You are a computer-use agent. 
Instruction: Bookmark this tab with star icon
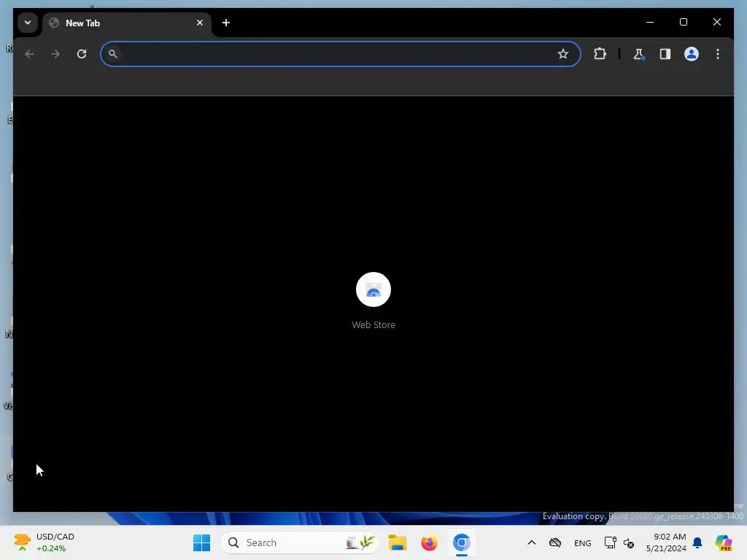(562, 54)
